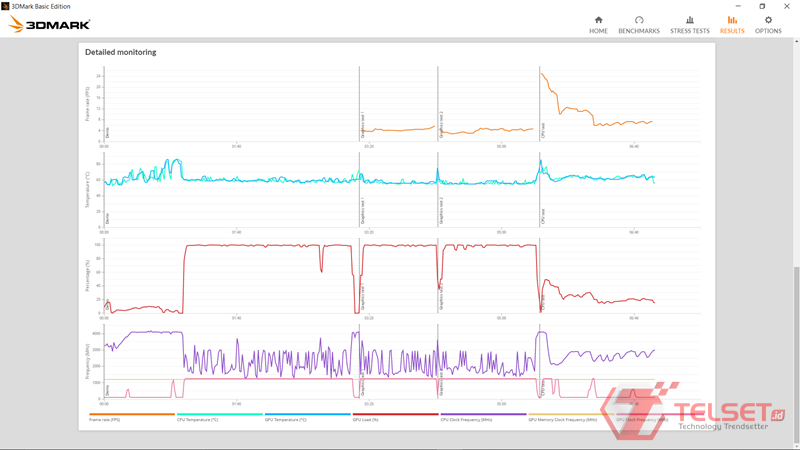This screenshot has width=800, height=450.
Task: Click the 3DMark logo
Action: click(49, 24)
